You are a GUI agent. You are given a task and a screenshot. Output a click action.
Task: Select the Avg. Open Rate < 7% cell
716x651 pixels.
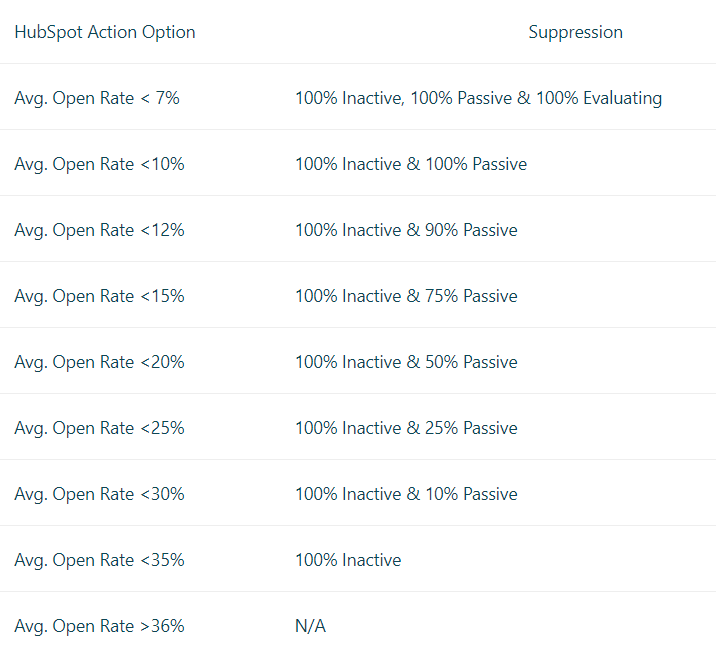(97, 98)
